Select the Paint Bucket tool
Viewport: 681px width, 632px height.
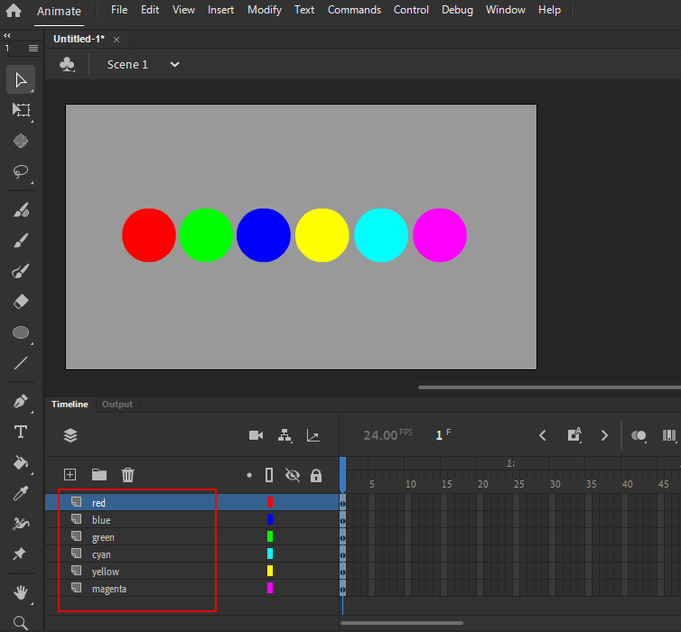(x=20, y=462)
